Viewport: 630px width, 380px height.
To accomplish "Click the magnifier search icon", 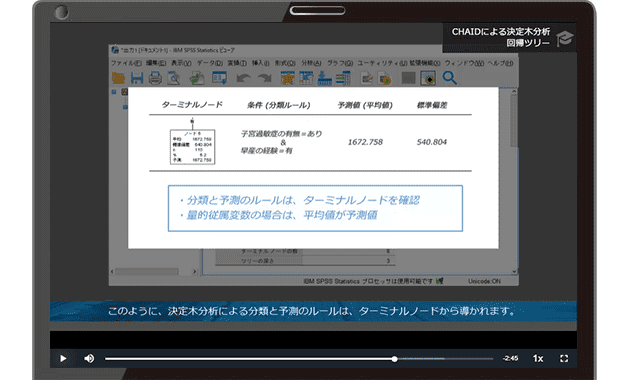I will click(450, 78).
